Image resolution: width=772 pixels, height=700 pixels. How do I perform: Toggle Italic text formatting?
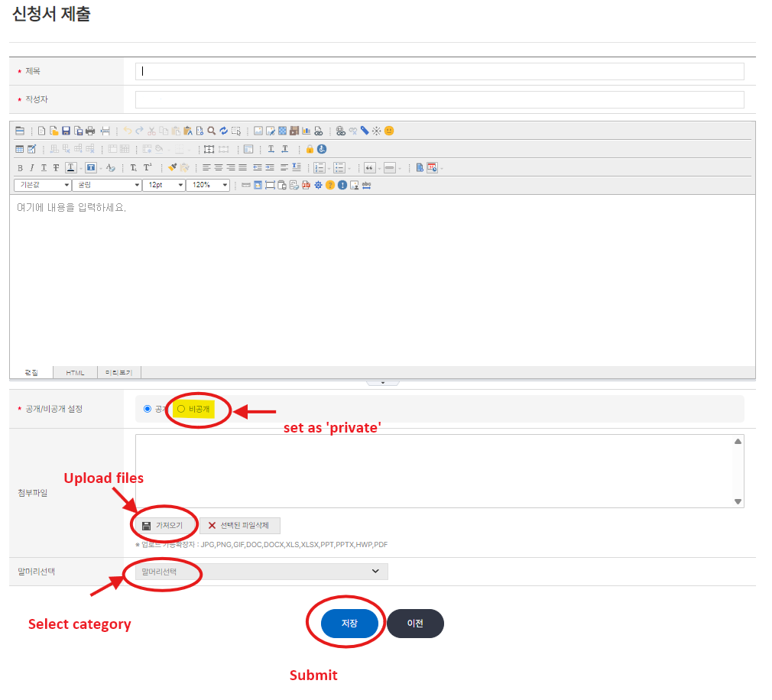point(32,167)
